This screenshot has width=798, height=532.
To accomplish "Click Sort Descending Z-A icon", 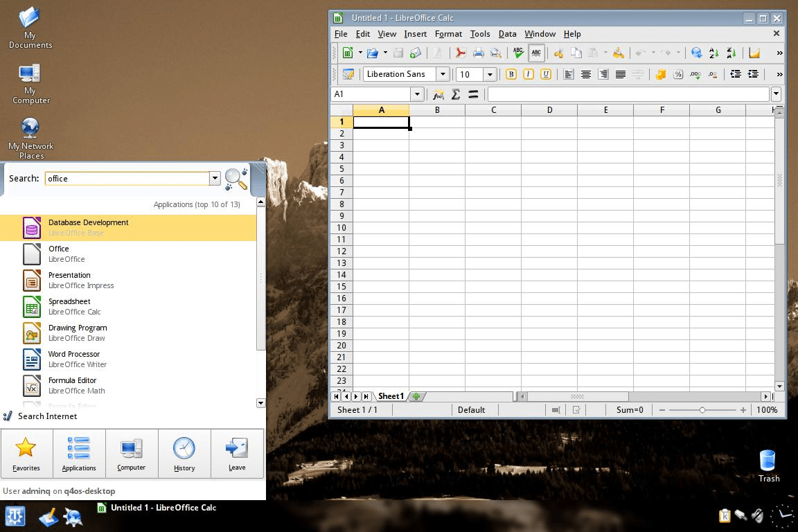I will pos(731,53).
